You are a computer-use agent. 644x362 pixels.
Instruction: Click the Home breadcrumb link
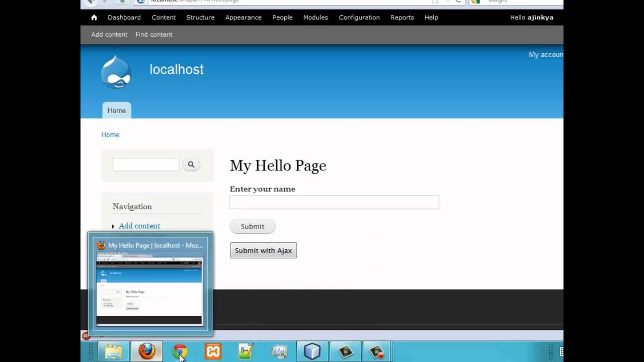[110, 135]
